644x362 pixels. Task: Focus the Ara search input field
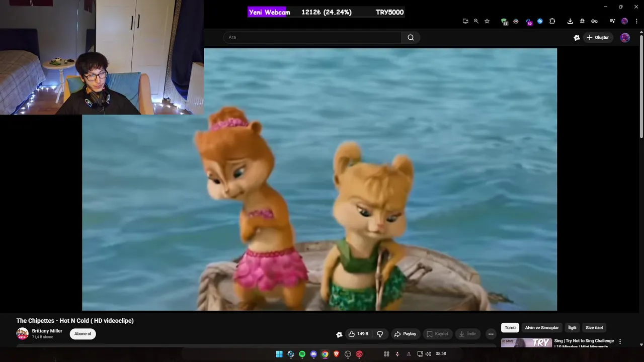(312, 37)
